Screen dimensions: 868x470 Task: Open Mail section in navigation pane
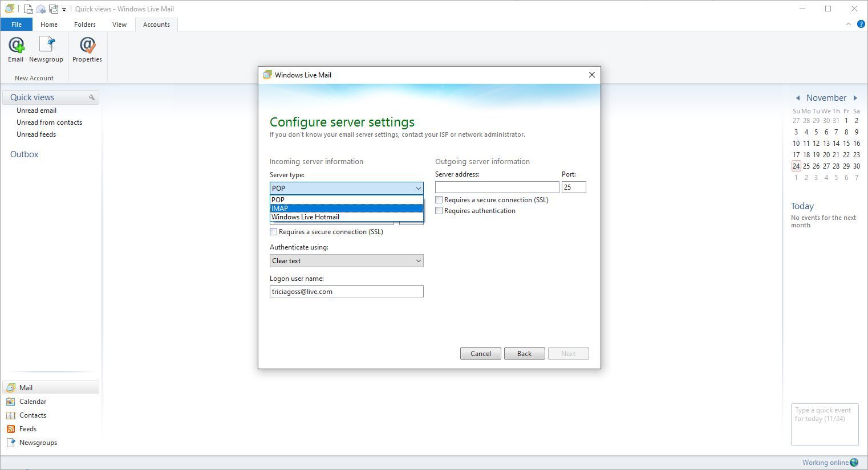tap(51, 387)
